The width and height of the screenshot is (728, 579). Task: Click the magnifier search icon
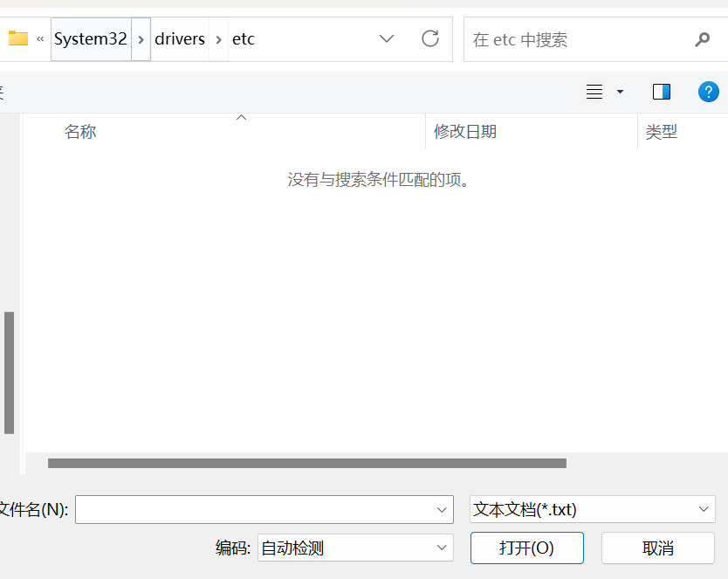pos(703,39)
